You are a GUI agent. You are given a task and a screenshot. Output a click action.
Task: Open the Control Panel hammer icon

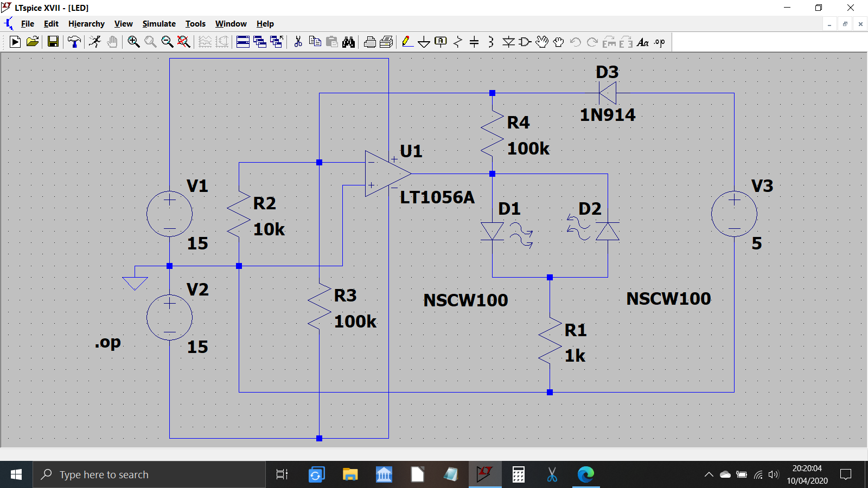[74, 42]
